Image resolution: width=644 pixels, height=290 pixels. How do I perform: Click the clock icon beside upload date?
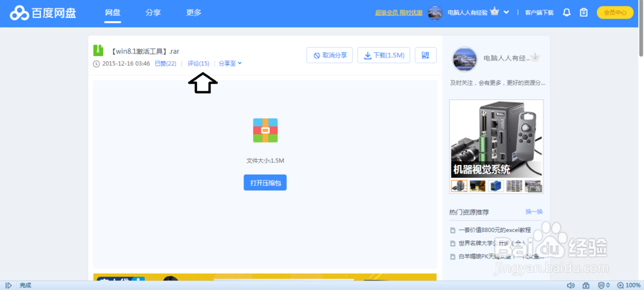97,64
